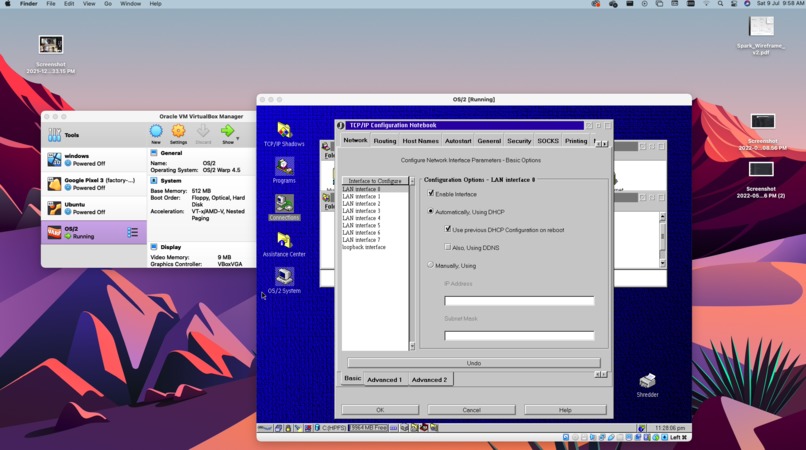This screenshot has width=806, height=450.
Task: Switch to the Advanced 1 page tab
Action: pyautogui.click(x=384, y=380)
